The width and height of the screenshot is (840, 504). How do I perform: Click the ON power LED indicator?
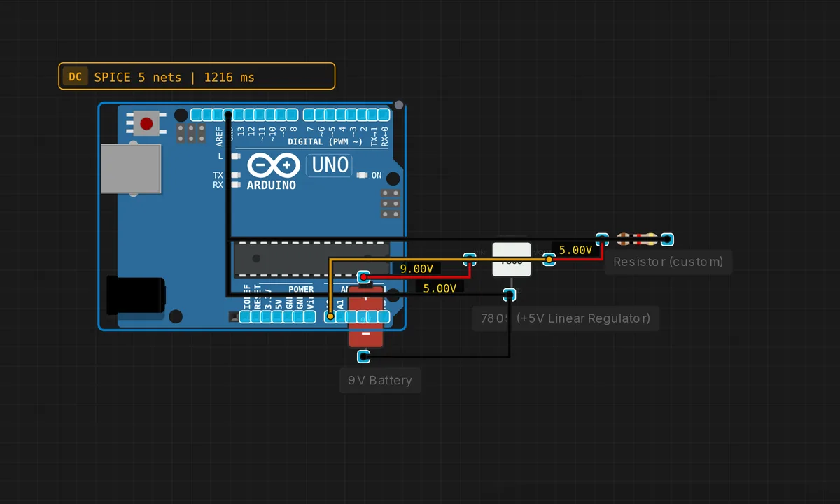click(363, 175)
